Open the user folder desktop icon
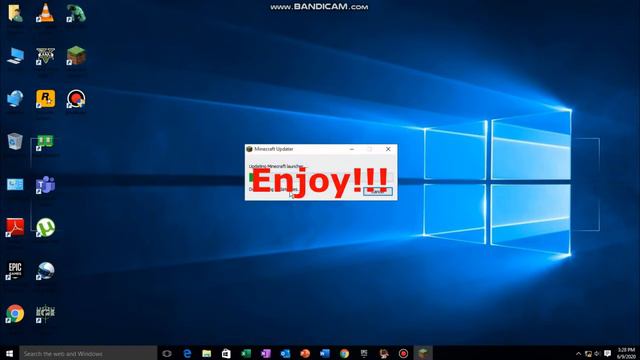 point(15,13)
